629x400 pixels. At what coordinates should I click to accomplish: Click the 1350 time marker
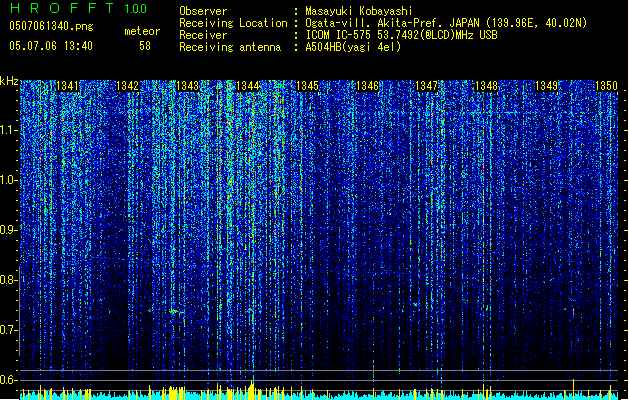point(606,85)
